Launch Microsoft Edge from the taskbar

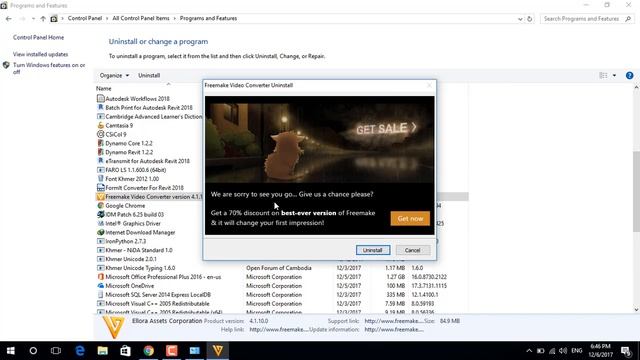(80, 351)
